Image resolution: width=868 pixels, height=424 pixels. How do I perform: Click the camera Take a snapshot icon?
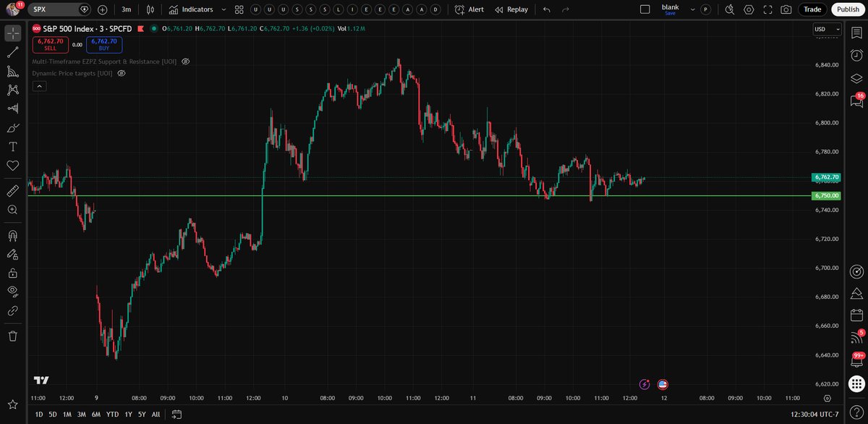pos(786,9)
